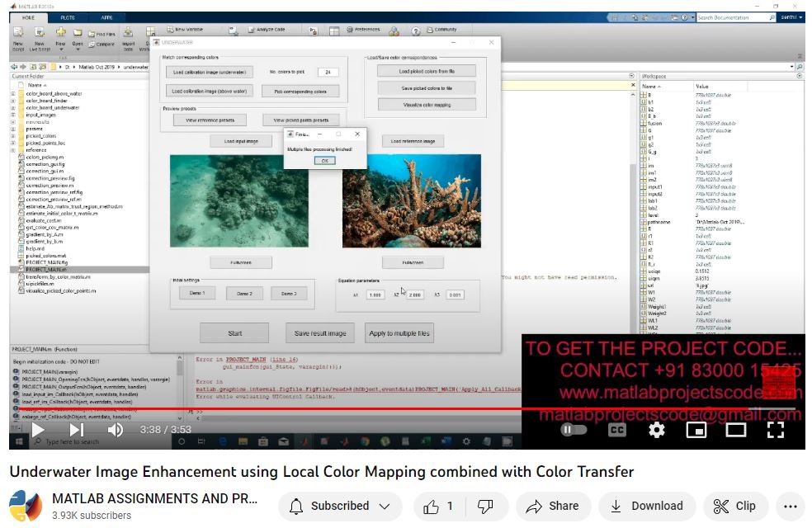The image size is (812, 528).
Task: Expand the color_board_above_water folder
Action: coord(13,94)
